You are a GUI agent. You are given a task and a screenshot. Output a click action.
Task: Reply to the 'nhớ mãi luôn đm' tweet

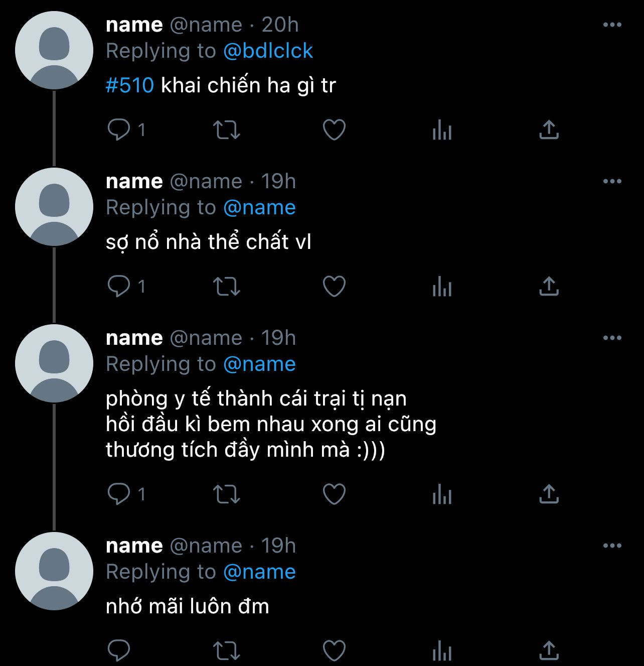point(119,651)
